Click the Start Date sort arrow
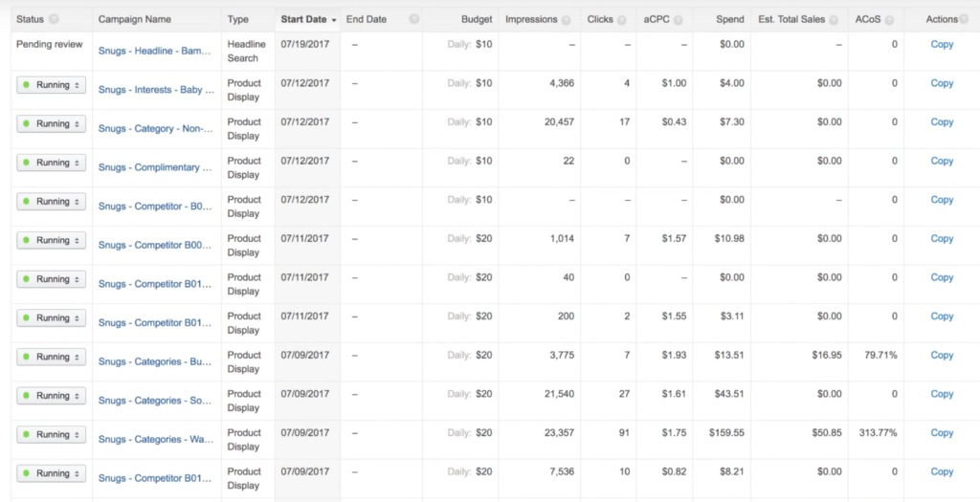980x502 pixels. click(x=333, y=19)
